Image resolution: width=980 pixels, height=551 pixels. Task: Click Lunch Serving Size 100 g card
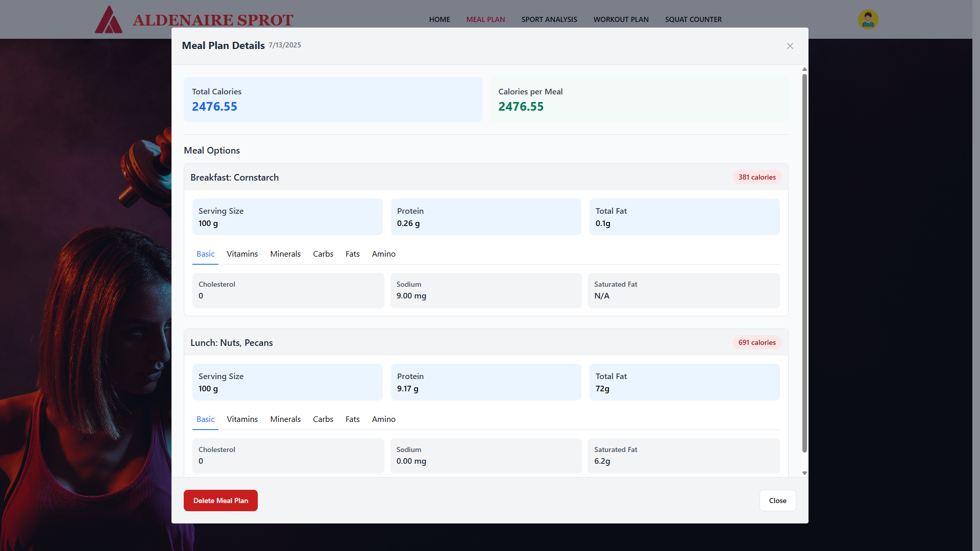(x=287, y=382)
